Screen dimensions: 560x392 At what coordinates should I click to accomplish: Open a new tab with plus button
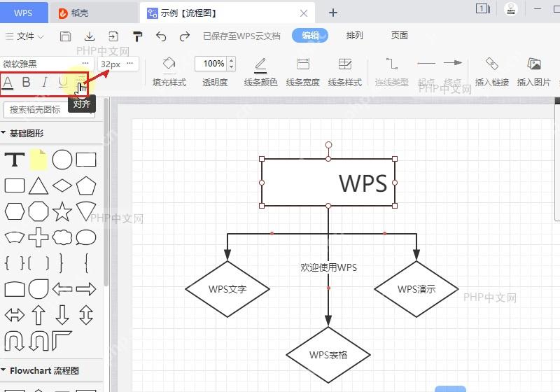(333, 13)
